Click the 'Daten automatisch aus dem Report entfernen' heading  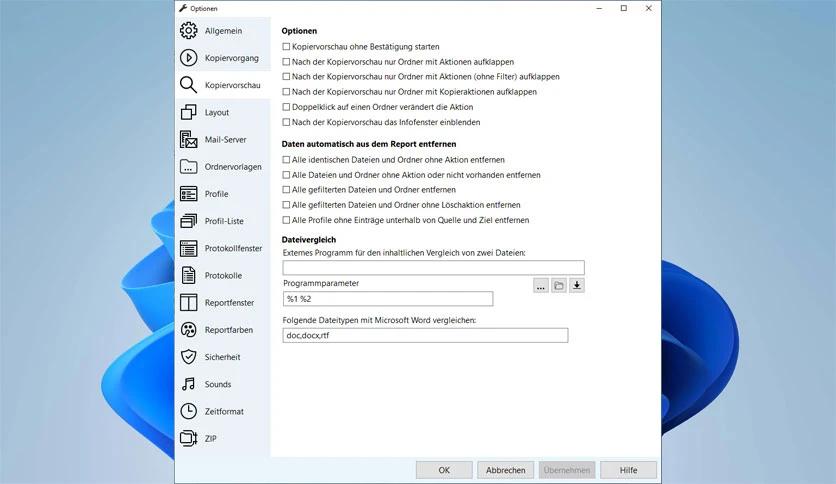[x=369, y=144]
